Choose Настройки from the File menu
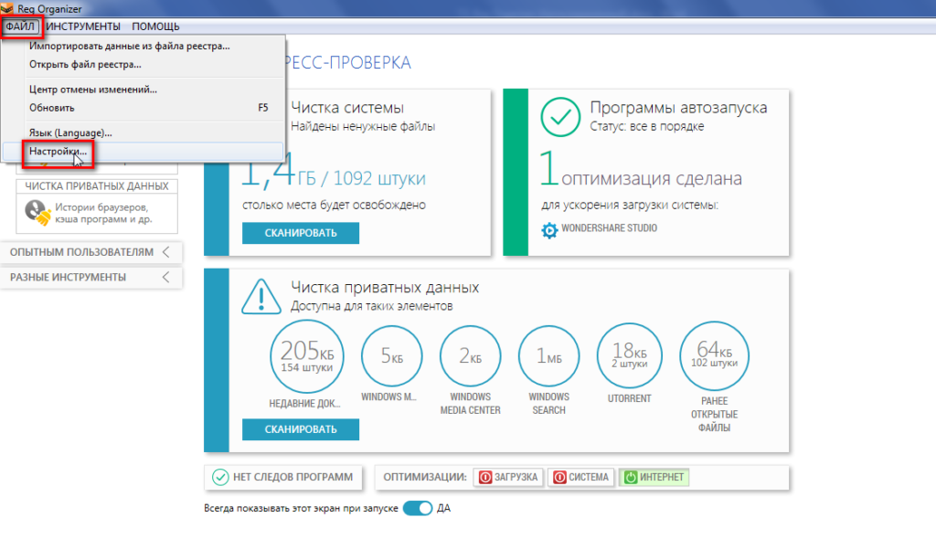Screen dimensions: 936x560 (58, 152)
